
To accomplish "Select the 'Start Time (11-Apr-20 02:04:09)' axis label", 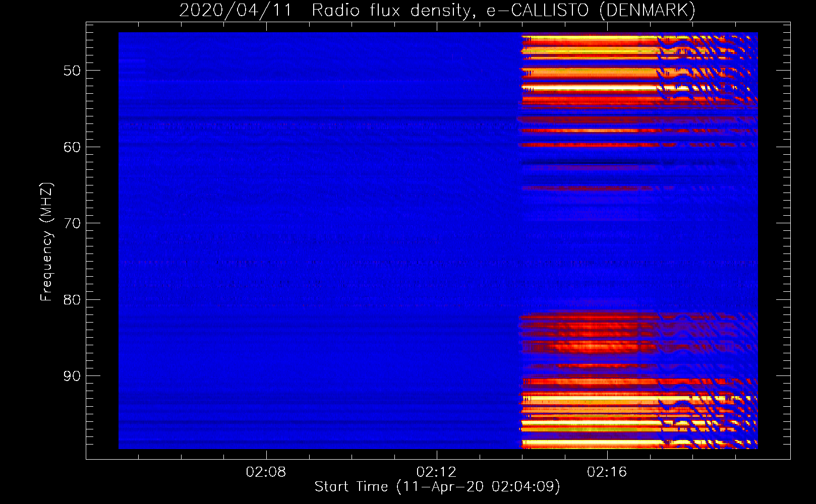I will coord(437,487).
